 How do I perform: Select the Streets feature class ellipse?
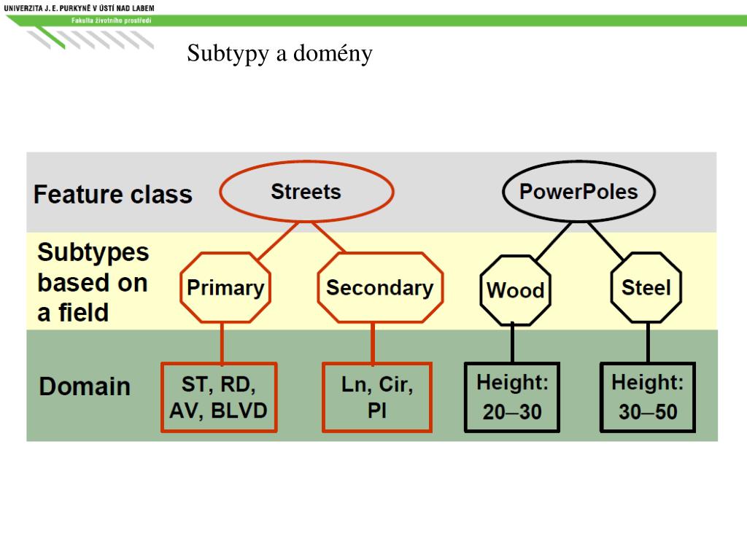pos(306,192)
